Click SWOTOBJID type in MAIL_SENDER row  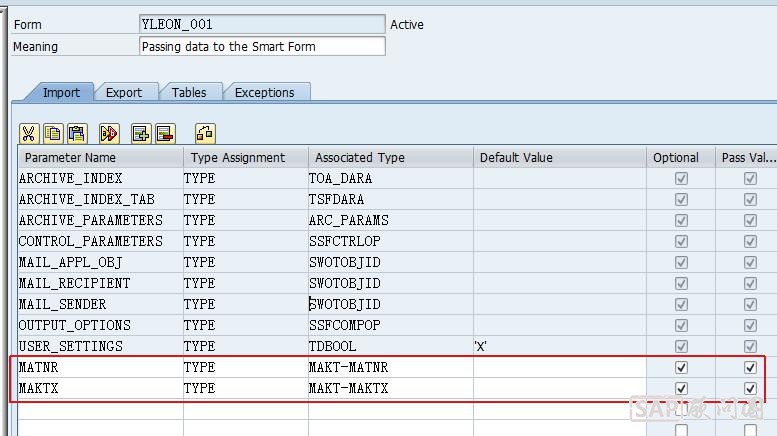345,304
